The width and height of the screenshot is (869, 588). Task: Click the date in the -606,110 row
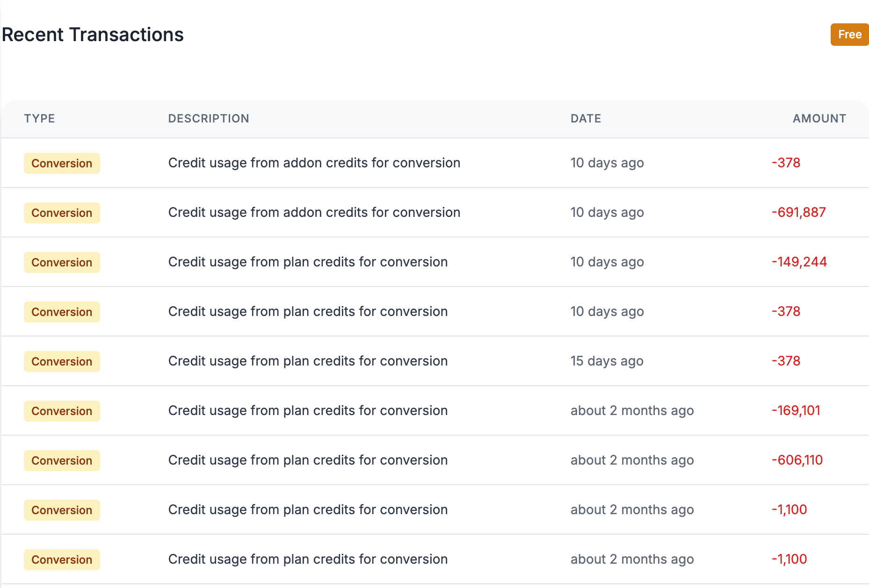click(632, 460)
